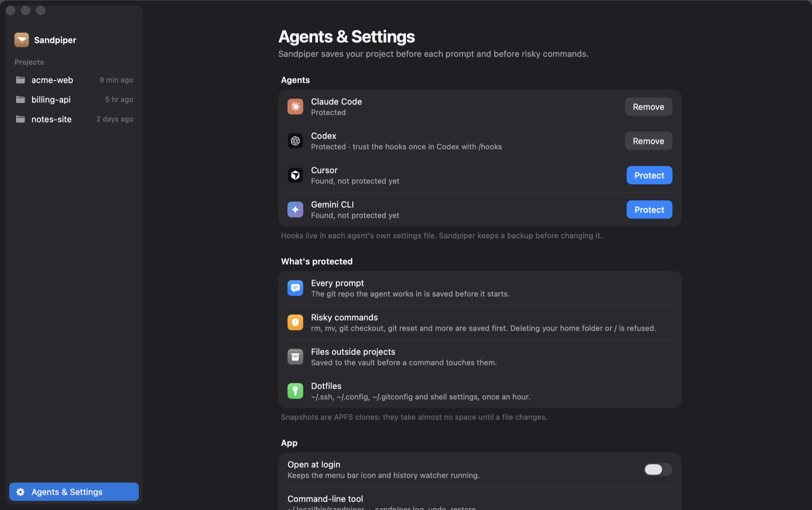Click the billing-api folder icon
Viewport: 812px width, 510px height.
[20, 100]
